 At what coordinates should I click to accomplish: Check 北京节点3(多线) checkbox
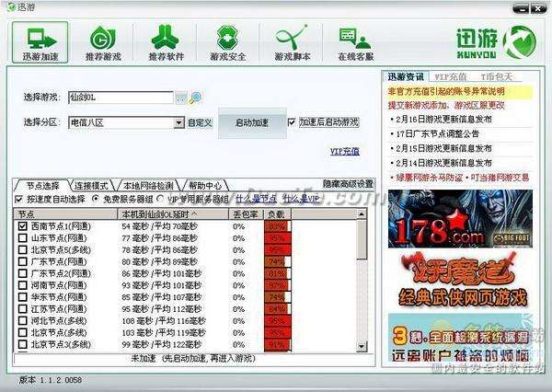22,344
